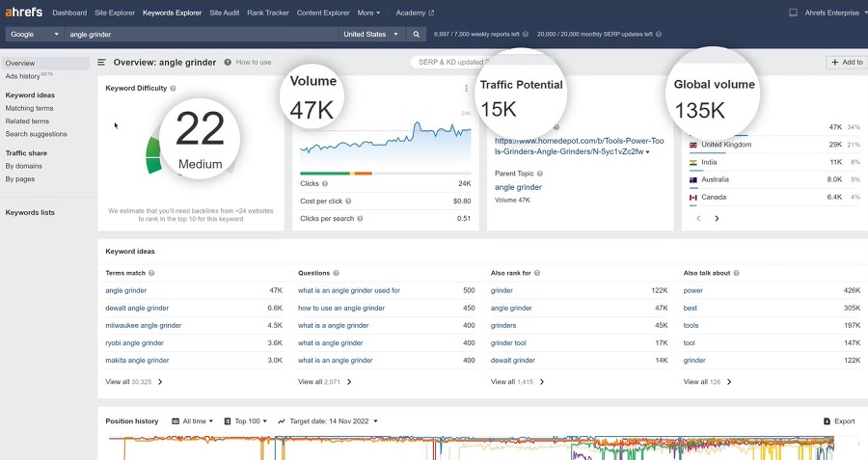
Task: Click weekly reports left info icon
Action: click(x=526, y=35)
